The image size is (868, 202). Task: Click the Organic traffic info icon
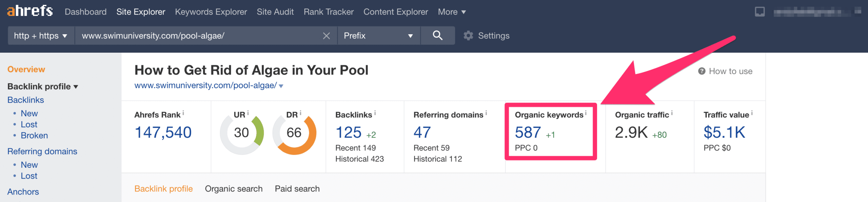(672, 113)
